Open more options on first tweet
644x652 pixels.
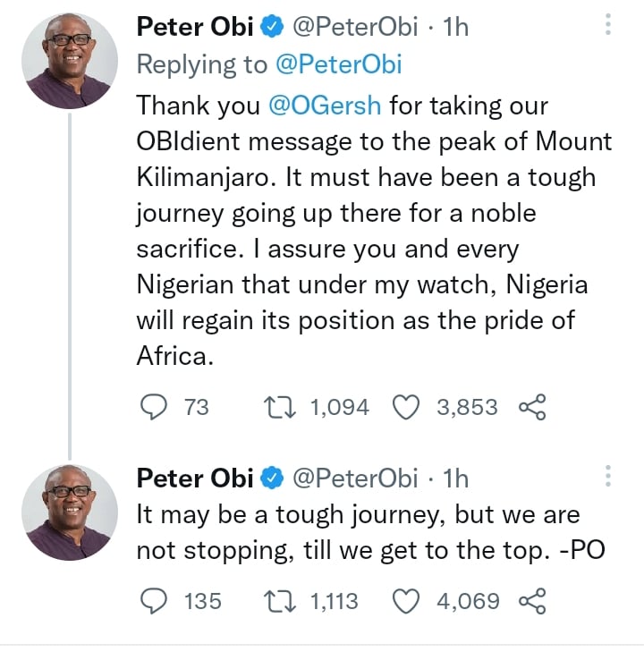tap(609, 25)
